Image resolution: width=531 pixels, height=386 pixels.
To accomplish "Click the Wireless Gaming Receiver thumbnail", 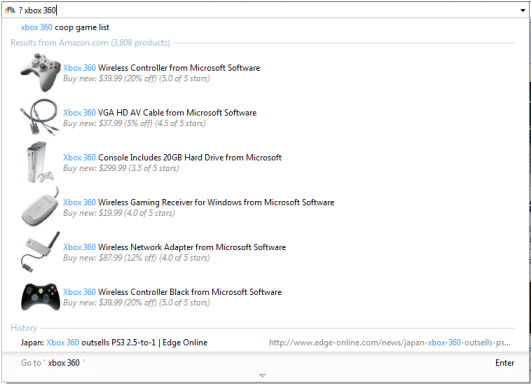I will (40, 207).
